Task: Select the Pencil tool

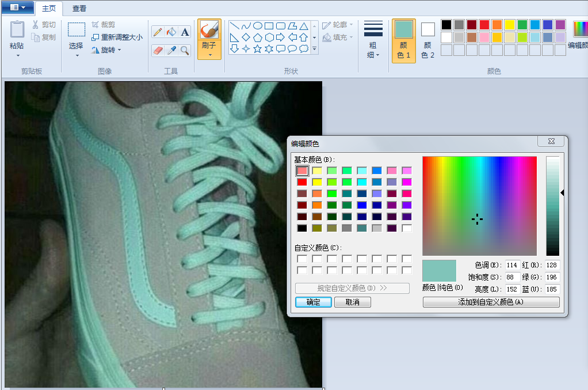Action: coord(157,32)
